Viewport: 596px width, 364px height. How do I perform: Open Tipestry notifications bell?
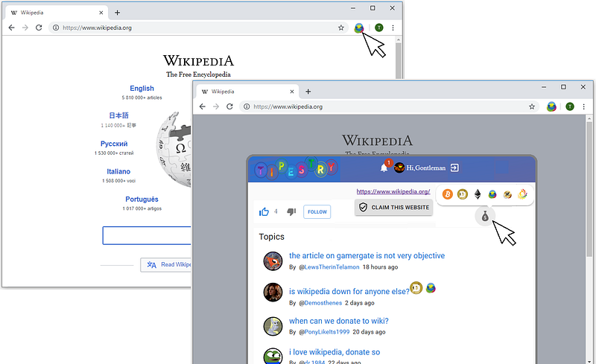point(384,168)
